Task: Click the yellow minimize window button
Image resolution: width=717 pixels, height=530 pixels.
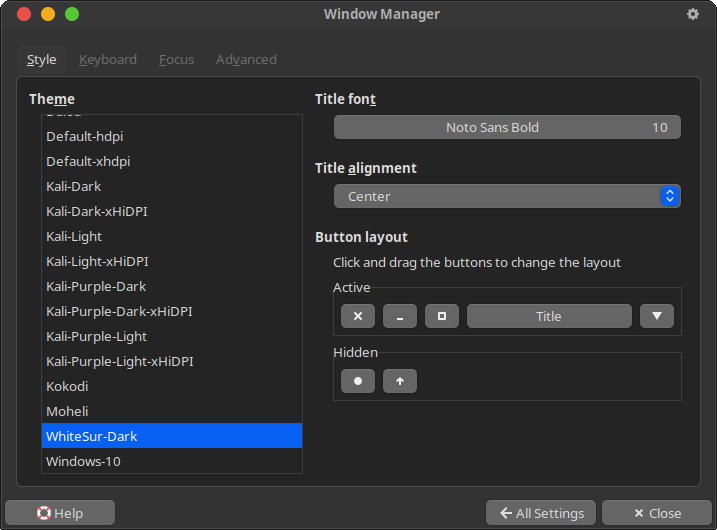Action: (x=48, y=14)
